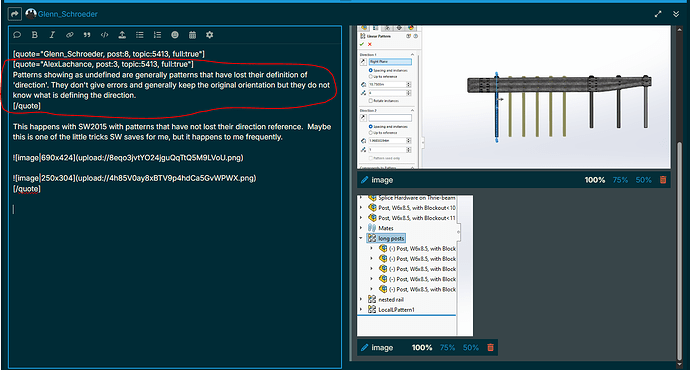The image size is (690, 370).
Task: Click the text 'know what is defining the direction.'
Action: coord(74,95)
